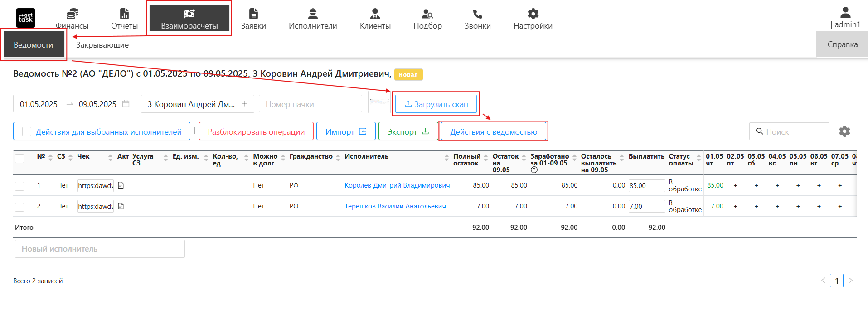Open Королев Дмитрий Владимирович profile link

tap(397, 185)
